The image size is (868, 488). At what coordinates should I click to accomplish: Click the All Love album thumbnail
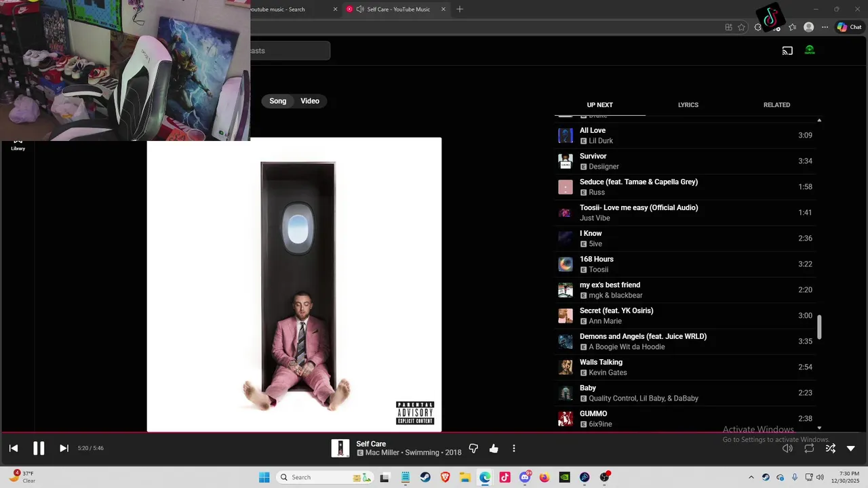(x=566, y=136)
